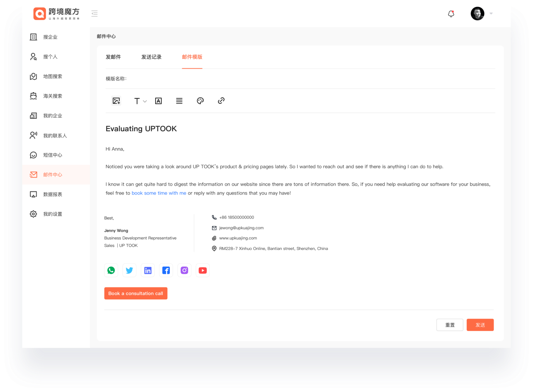Screen dimensions: 533x392
Task: Click the 我的联系人 contacts icon
Action: click(x=34, y=135)
